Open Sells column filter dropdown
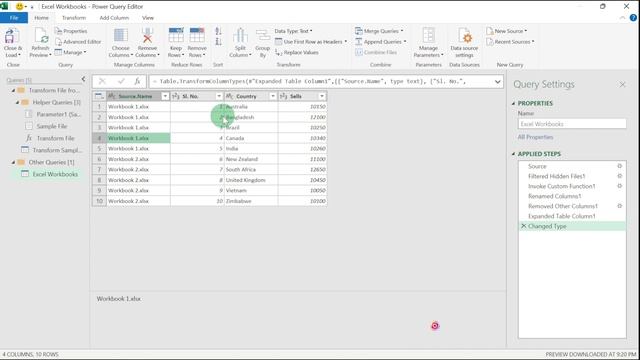The image size is (640, 360). pos(322,96)
